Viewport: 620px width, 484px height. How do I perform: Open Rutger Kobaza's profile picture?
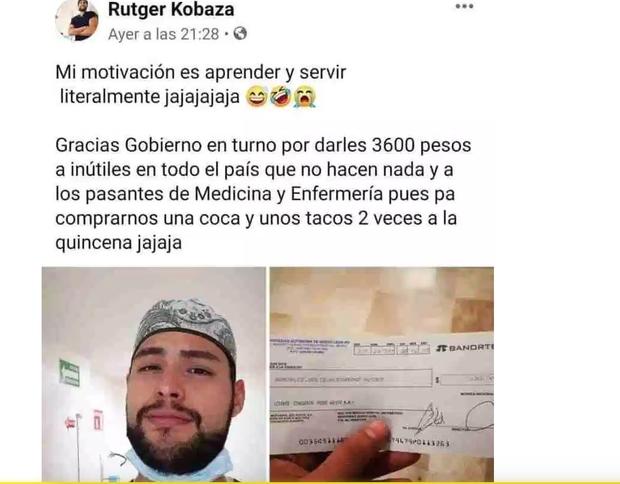pyautogui.click(x=77, y=19)
